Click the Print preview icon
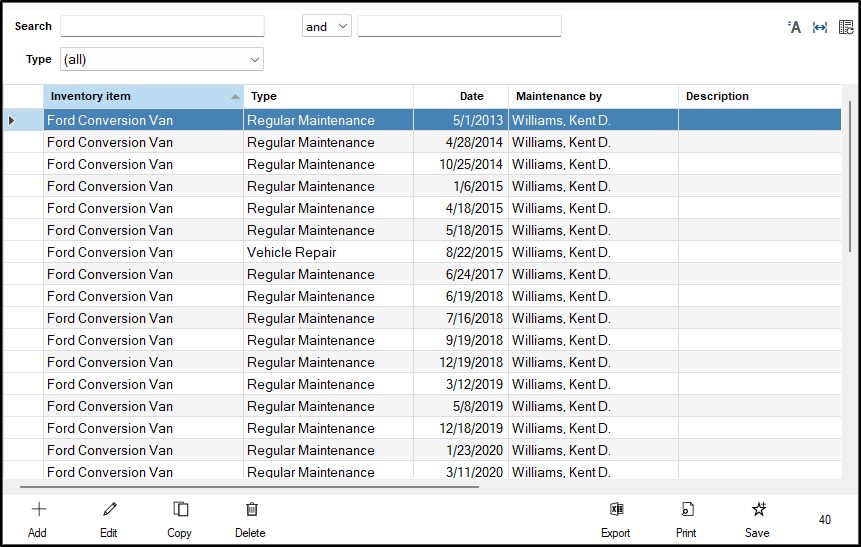The height and width of the screenshot is (547, 861). click(687, 509)
